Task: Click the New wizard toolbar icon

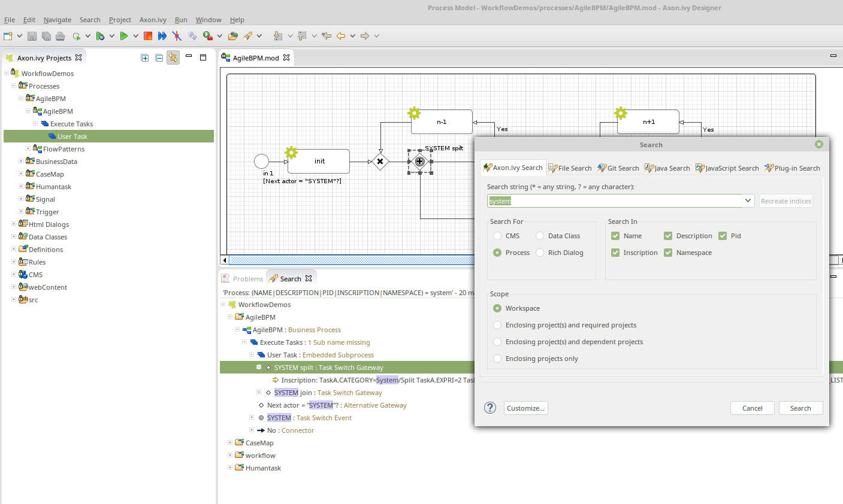Action: 8,36
